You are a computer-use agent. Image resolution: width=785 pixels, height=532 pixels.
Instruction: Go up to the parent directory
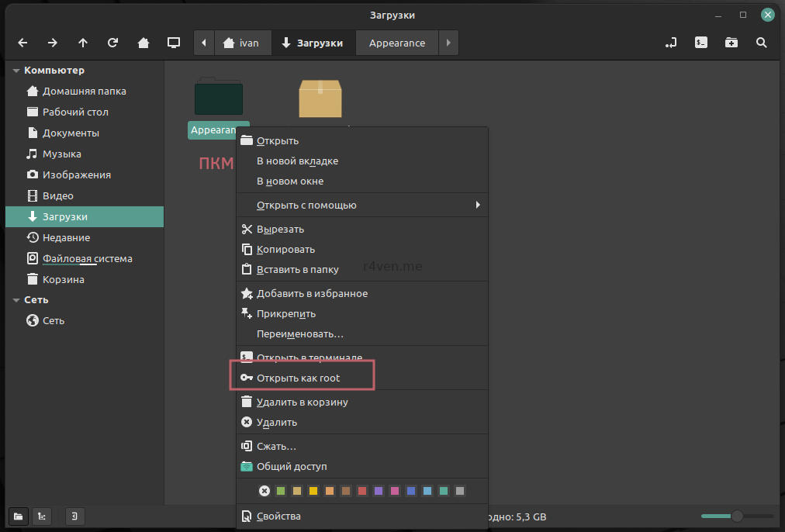[x=83, y=43]
